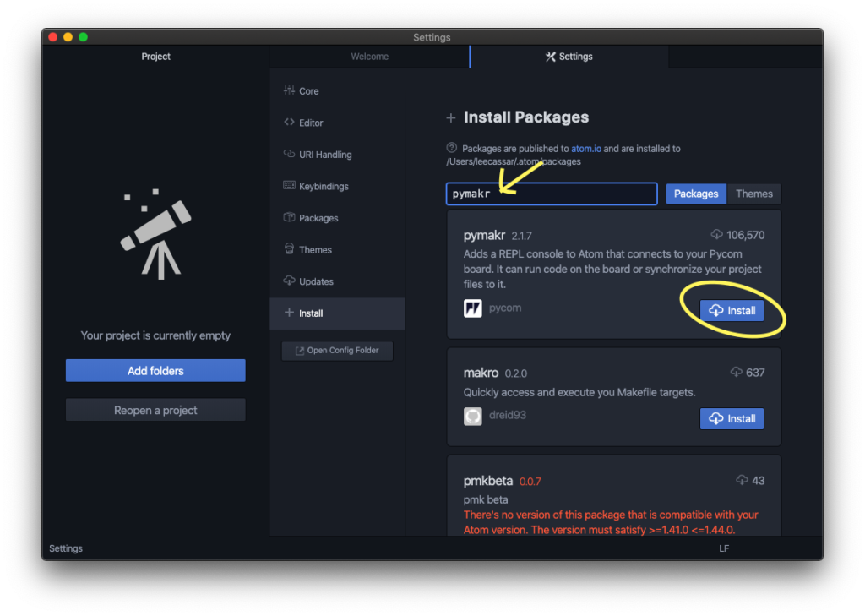The image size is (865, 616).
Task: Open the pmkbeta package title
Action: coord(488,481)
